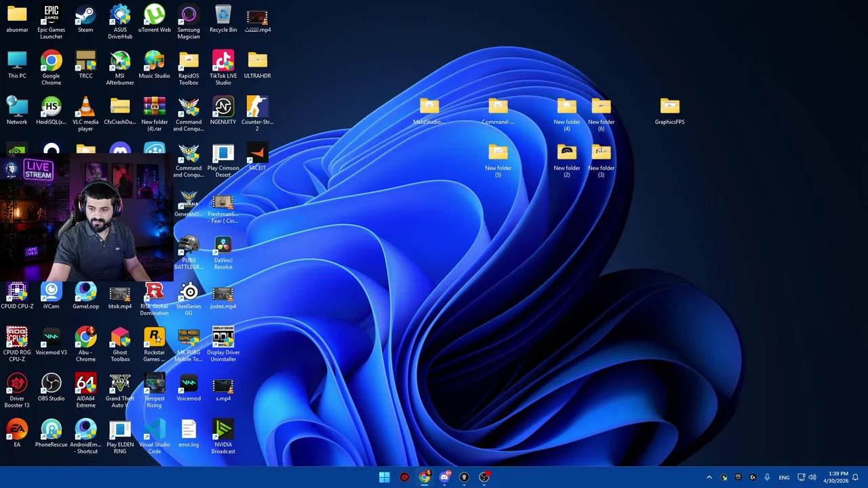Launch Grand Theft Auto V shortcut

point(120,391)
